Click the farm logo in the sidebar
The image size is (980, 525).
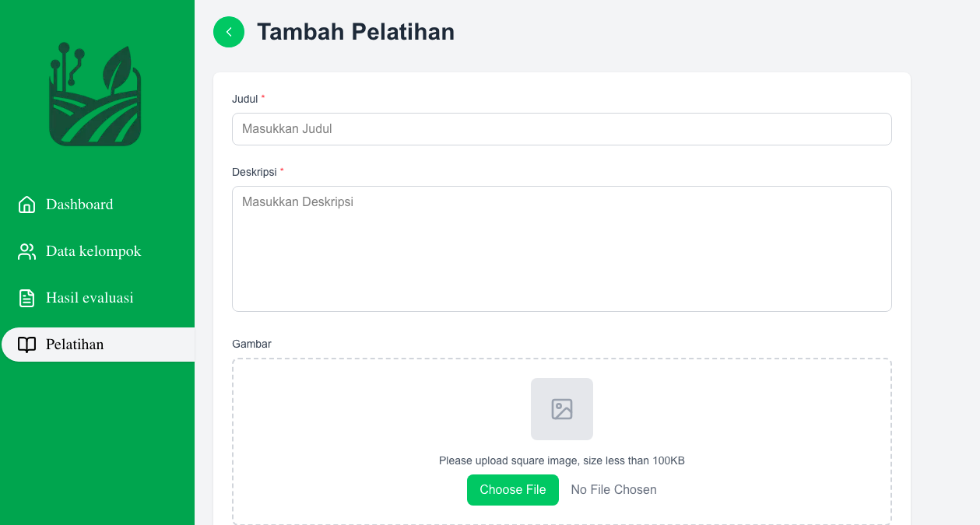pos(95,95)
